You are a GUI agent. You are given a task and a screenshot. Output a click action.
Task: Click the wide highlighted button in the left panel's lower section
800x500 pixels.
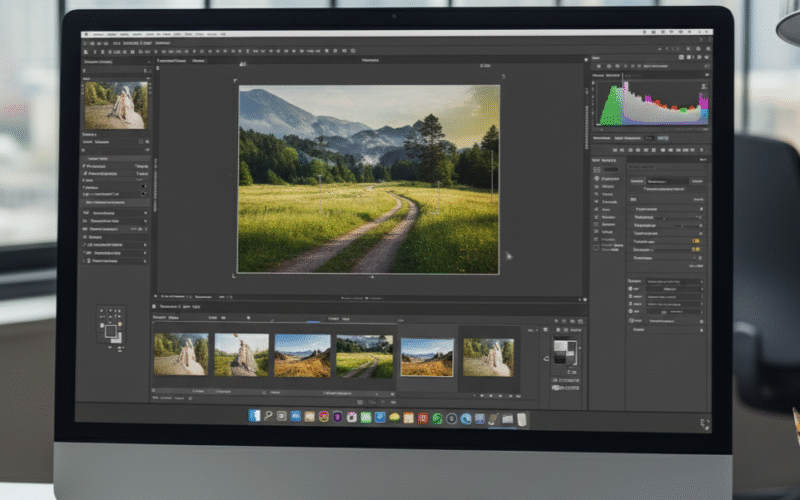click(x=115, y=203)
